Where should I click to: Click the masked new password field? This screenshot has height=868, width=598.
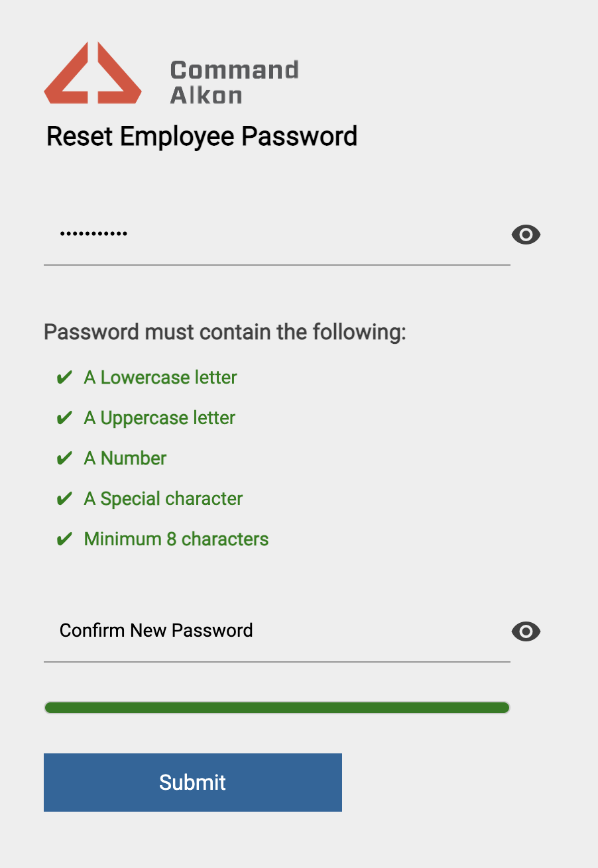point(277,235)
